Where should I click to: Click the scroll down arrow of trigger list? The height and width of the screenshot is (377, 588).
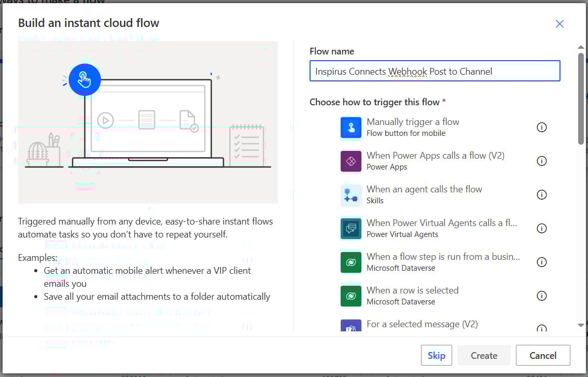tap(581, 325)
